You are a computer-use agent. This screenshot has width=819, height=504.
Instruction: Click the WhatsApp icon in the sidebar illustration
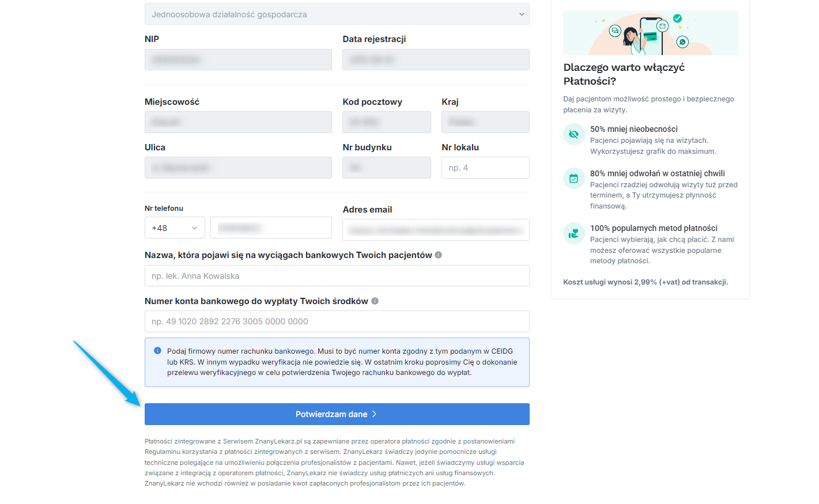(682, 41)
